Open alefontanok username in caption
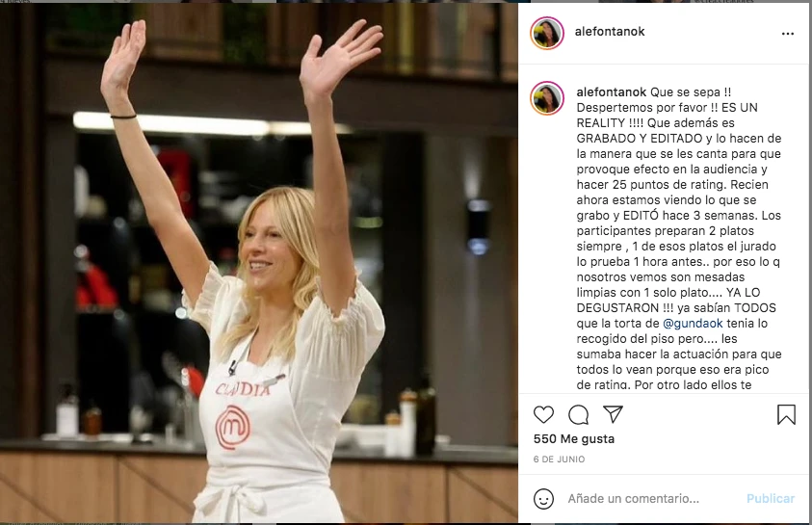This screenshot has height=525, width=812. pos(611,92)
